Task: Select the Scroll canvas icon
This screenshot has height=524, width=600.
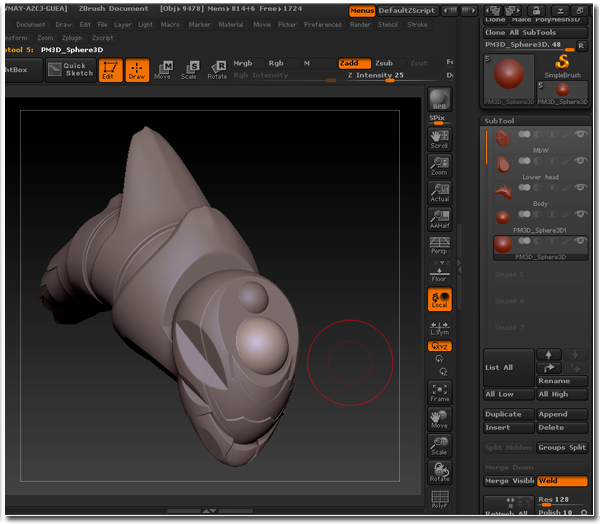Action: 439,140
